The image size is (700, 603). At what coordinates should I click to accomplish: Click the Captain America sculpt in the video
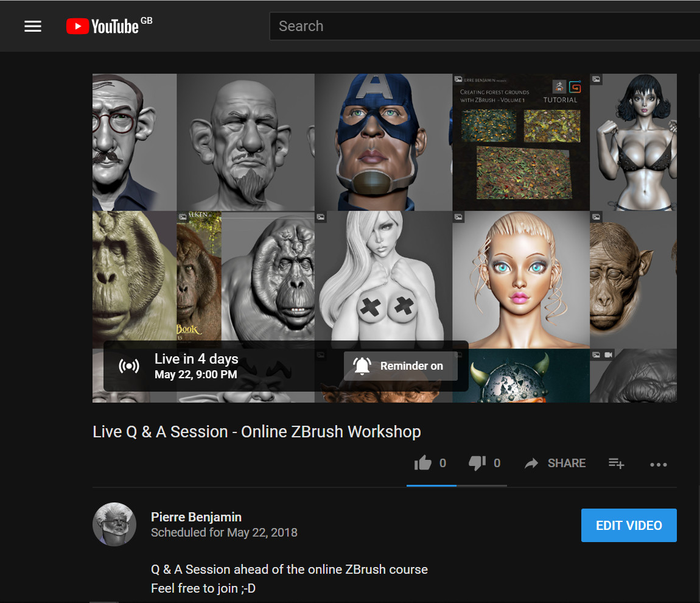pyautogui.click(x=383, y=142)
